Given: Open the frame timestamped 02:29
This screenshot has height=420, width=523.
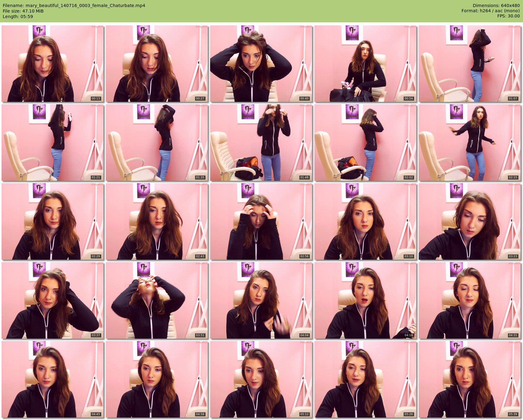Looking at the screenshot, I should click(x=53, y=221).
